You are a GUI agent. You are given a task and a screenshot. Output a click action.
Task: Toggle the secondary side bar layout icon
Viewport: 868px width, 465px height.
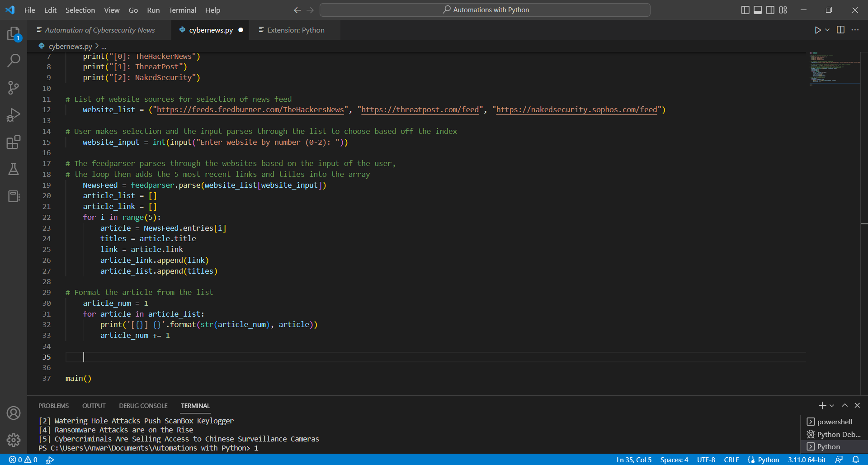pyautogui.click(x=770, y=10)
